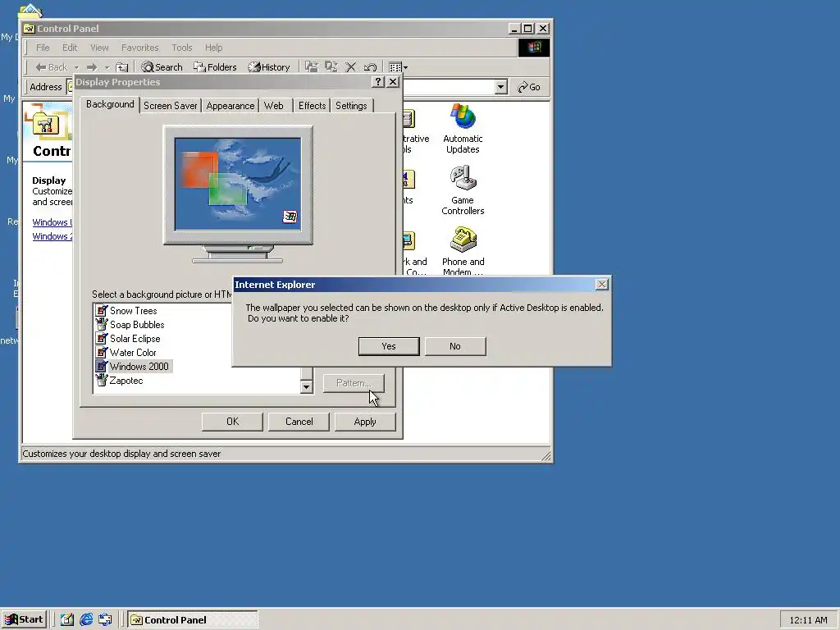Click the Start button
The width and height of the screenshot is (840, 630).
click(x=24, y=620)
